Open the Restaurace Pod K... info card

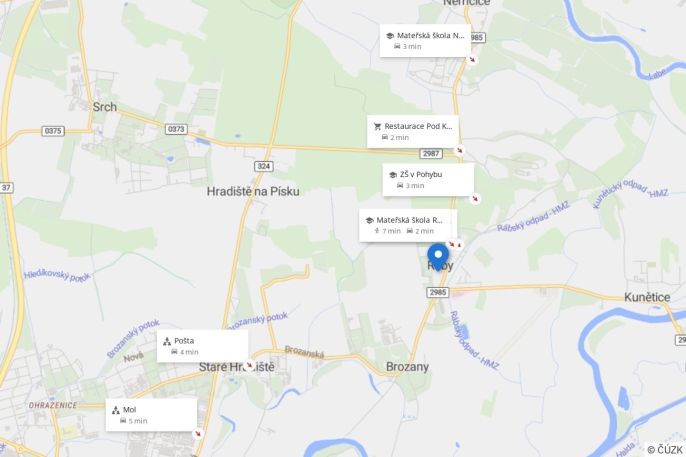pyautogui.click(x=413, y=132)
